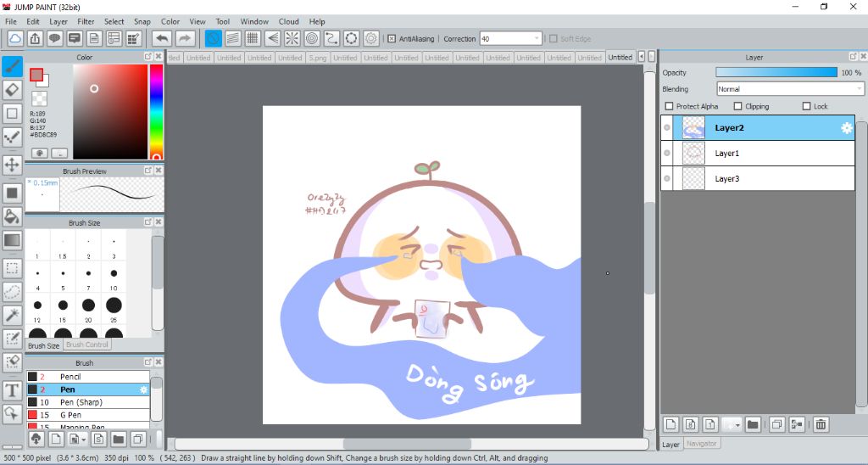Image resolution: width=868 pixels, height=465 pixels.
Task: Enable the concentric circle snap
Action: coord(312,38)
